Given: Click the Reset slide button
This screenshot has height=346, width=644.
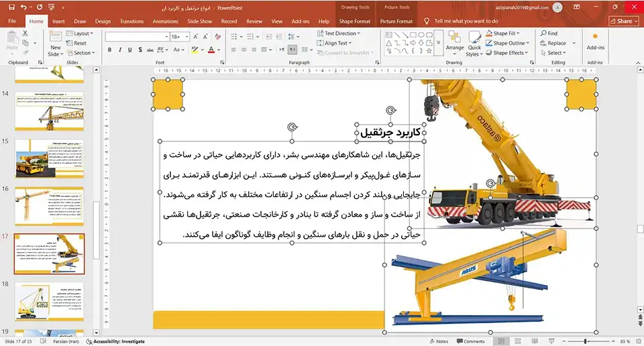Looking at the screenshot, I should [x=76, y=43].
